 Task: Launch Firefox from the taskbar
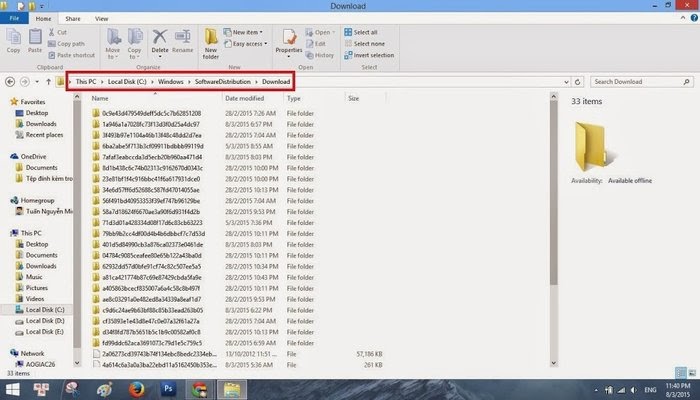point(137,389)
